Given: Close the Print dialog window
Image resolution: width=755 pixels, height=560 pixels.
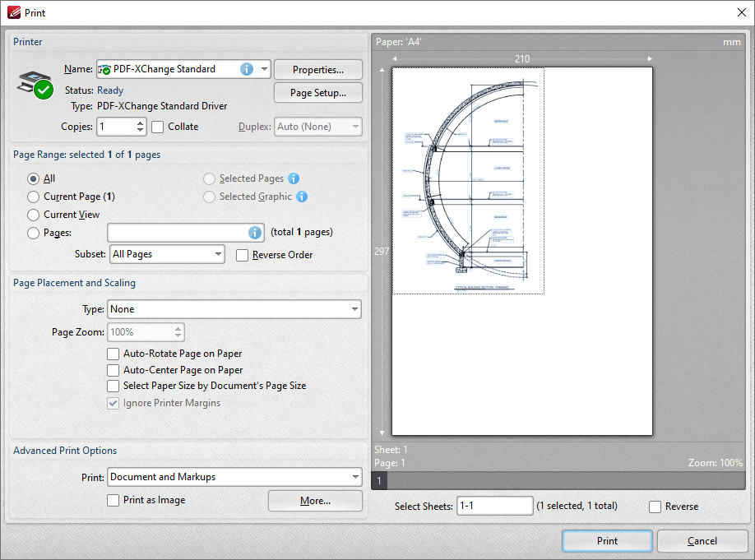Looking at the screenshot, I should click(742, 12).
